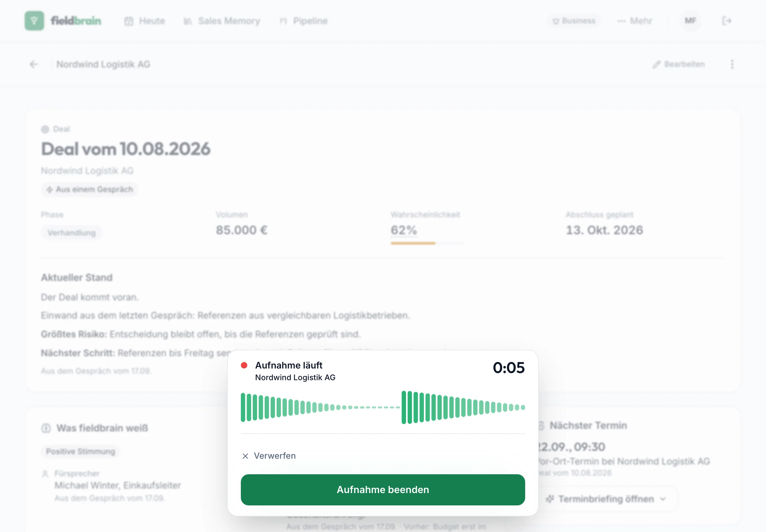Click Bearbeiten to edit the deal

679,64
